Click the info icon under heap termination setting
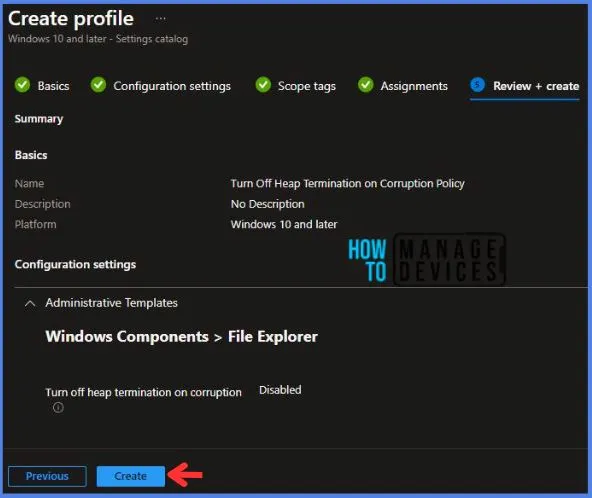This screenshot has width=592, height=498. pyautogui.click(x=58, y=407)
